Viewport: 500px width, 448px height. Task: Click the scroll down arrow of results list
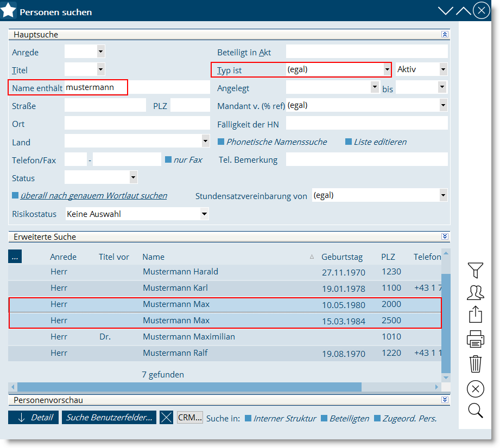tap(446, 377)
